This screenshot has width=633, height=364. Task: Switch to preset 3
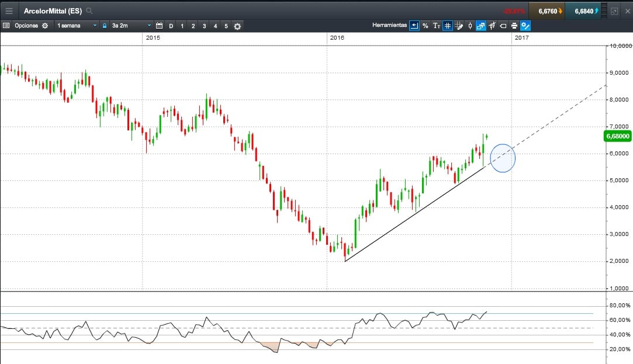click(x=204, y=26)
